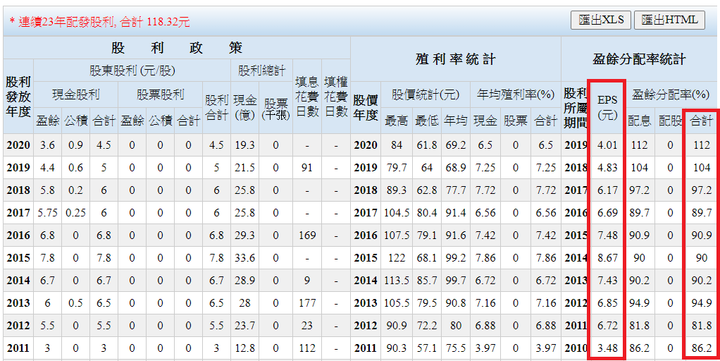Select the 股利發放年度 column header
Viewport: 720px width, 361px height.
pyautogui.click(x=18, y=96)
